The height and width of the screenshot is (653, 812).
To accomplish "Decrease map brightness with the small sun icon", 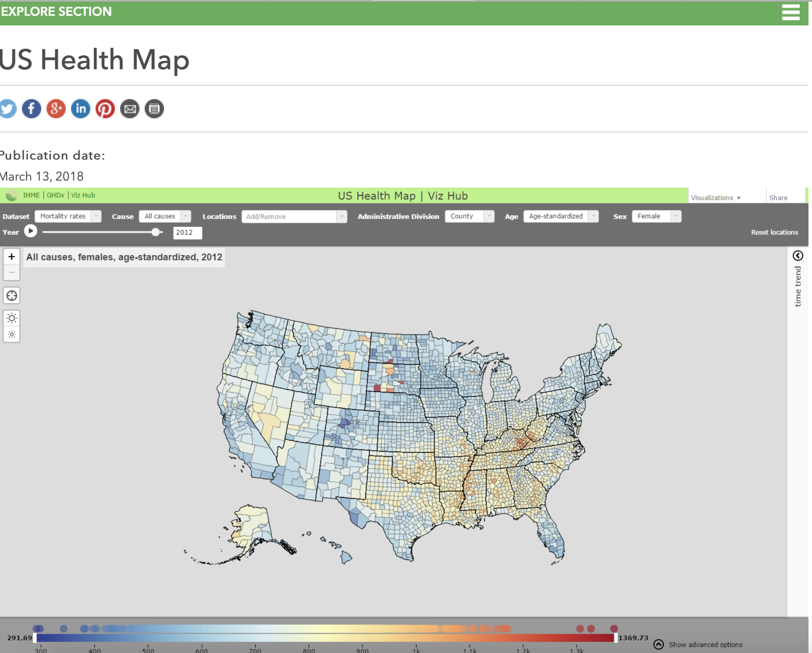I will click(11, 334).
